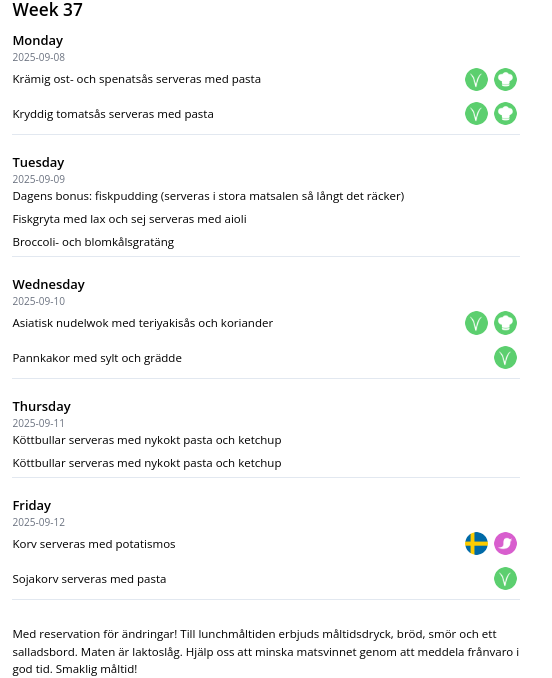Select the Dagens bonus fiskpudding line
552x678 pixels.
[208, 196]
